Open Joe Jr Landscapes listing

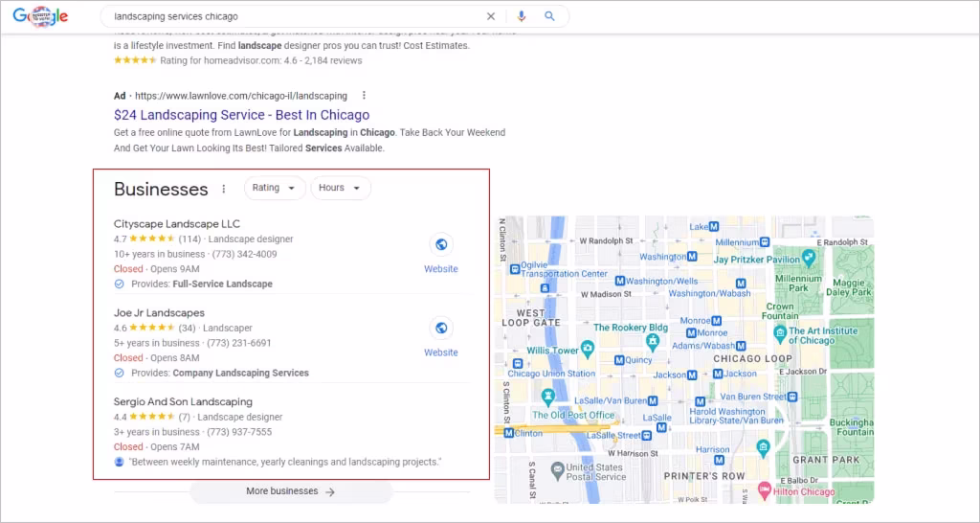click(x=160, y=313)
